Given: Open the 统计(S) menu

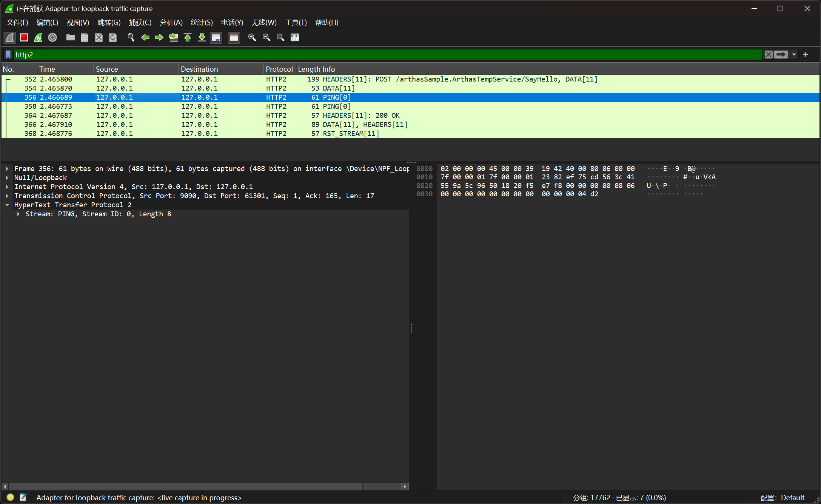Looking at the screenshot, I should 202,23.
